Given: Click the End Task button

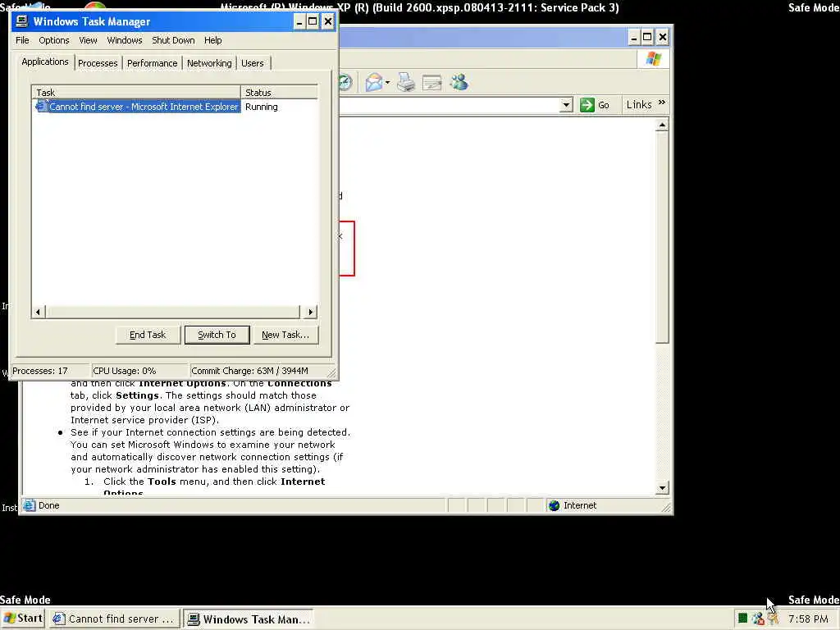Looking at the screenshot, I should (148, 335).
